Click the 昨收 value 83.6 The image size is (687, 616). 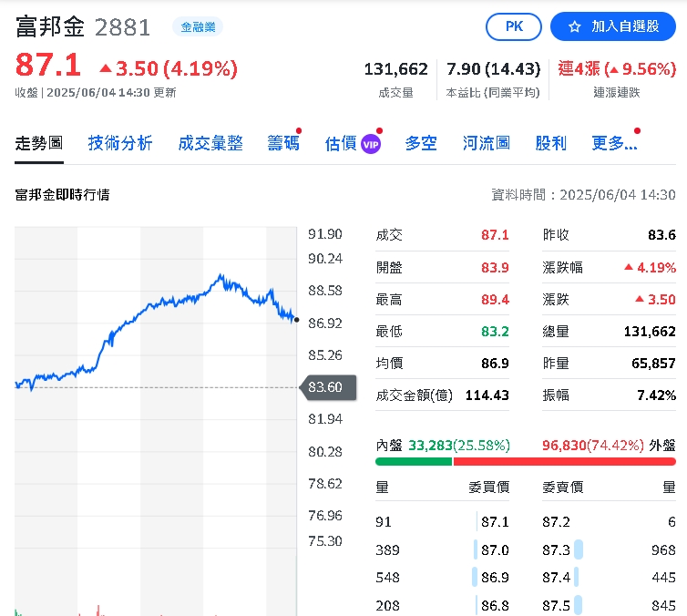pos(662,235)
